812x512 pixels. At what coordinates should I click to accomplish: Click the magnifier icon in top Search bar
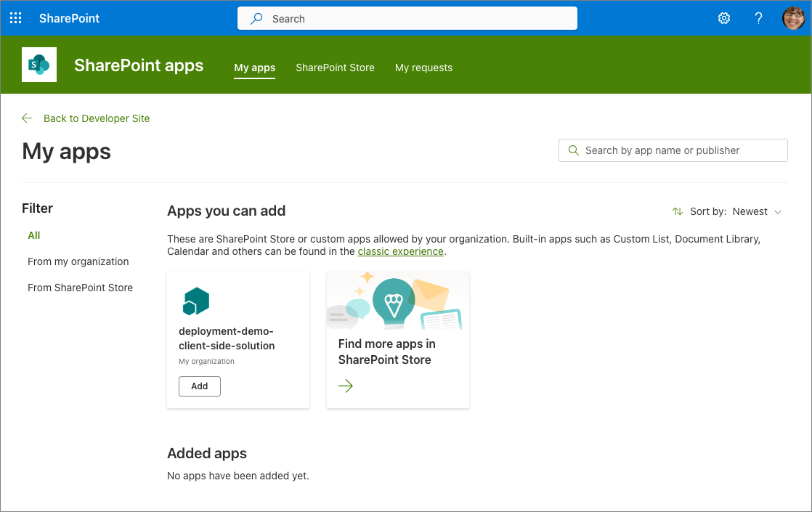[256, 19]
